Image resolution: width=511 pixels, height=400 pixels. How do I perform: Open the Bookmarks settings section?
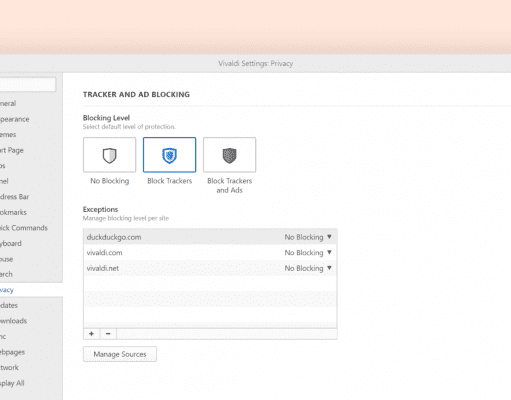pos(13,212)
